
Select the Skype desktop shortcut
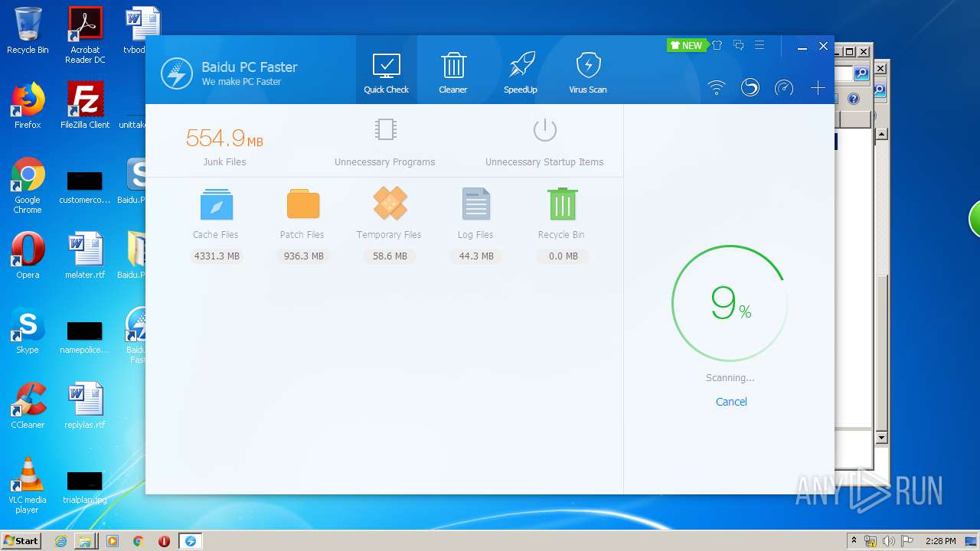[x=28, y=330]
